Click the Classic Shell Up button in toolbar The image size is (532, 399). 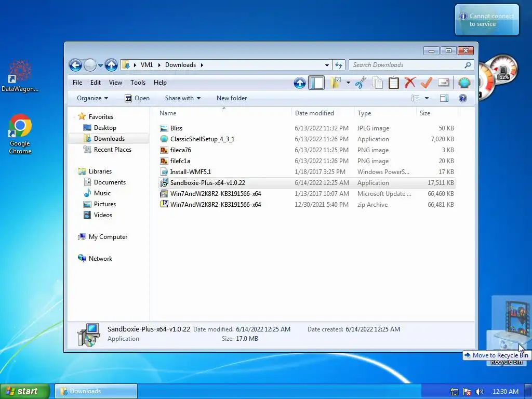pyautogui.click(x=300, y=83)
